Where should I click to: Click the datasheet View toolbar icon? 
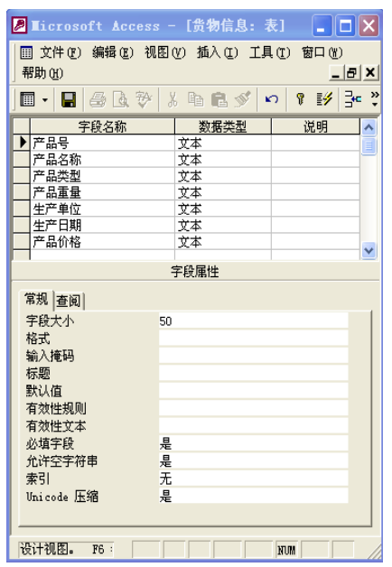coord(28,99)
